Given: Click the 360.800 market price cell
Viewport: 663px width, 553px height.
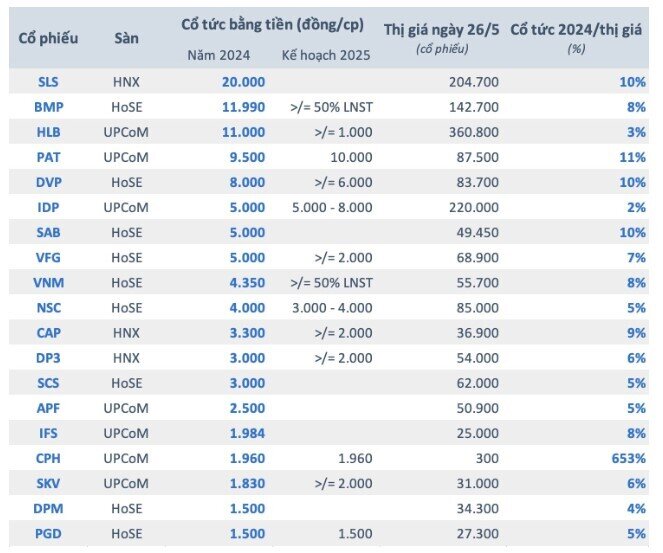Looking at the screenshot, I should (x=474, y=131).
